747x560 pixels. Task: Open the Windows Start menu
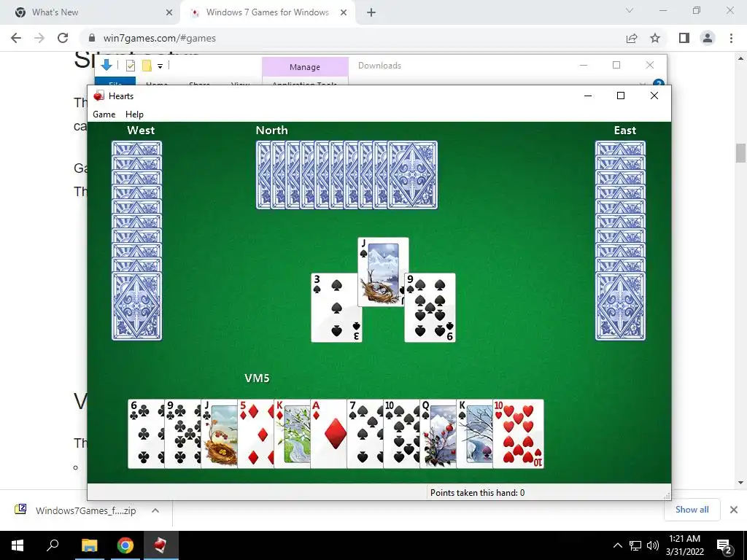click(18, 545)
